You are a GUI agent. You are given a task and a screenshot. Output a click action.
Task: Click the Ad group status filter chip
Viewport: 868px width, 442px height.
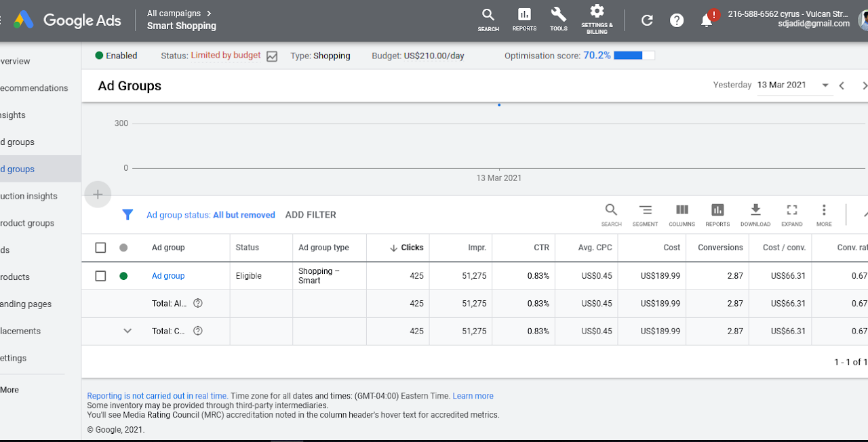click(211, 215)
